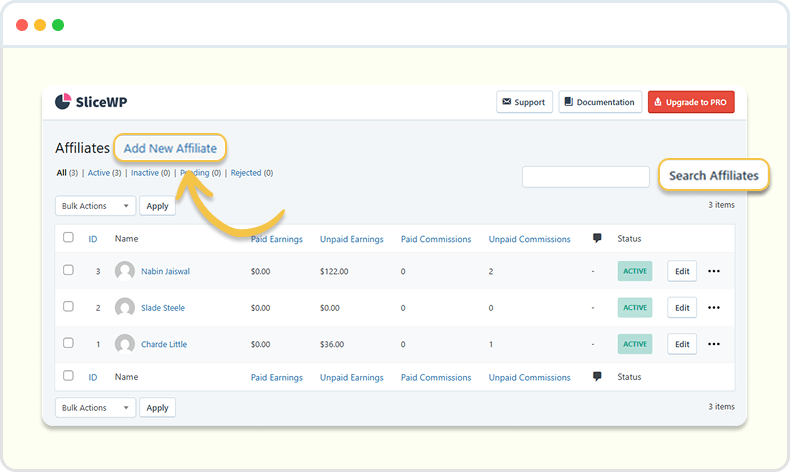
Task: Click the Support button
Action: tap(524, 102)
